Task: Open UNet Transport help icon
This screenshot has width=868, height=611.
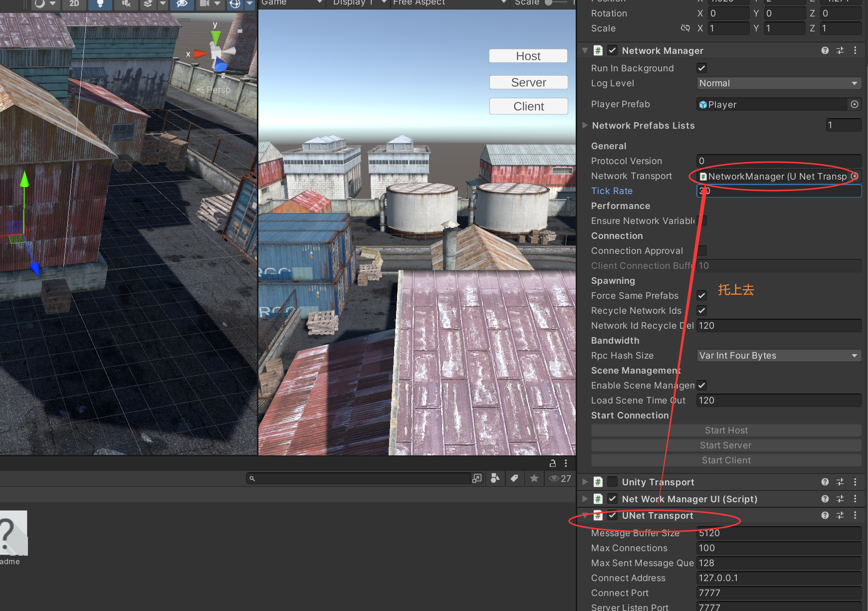Action: [x=825, y=515]
